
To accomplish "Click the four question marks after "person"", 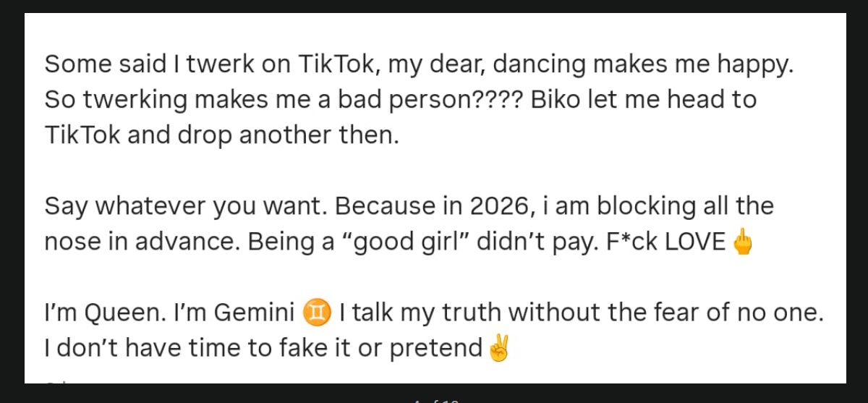I will [498, 100].
